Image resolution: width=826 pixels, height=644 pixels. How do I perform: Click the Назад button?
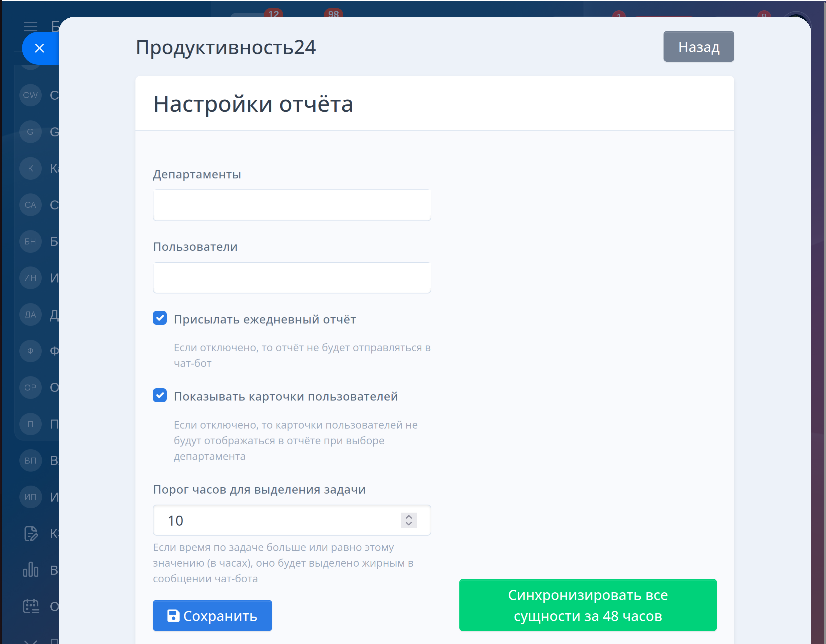(698, 46)
